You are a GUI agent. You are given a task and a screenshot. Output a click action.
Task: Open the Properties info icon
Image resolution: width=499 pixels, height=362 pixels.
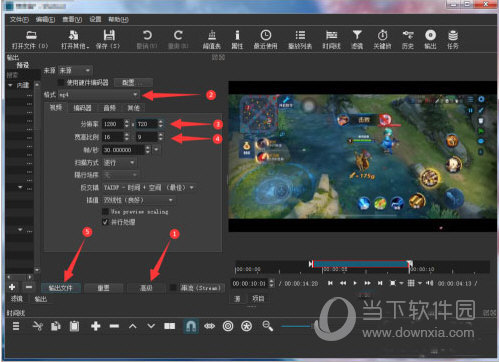[x=237, y=35]
